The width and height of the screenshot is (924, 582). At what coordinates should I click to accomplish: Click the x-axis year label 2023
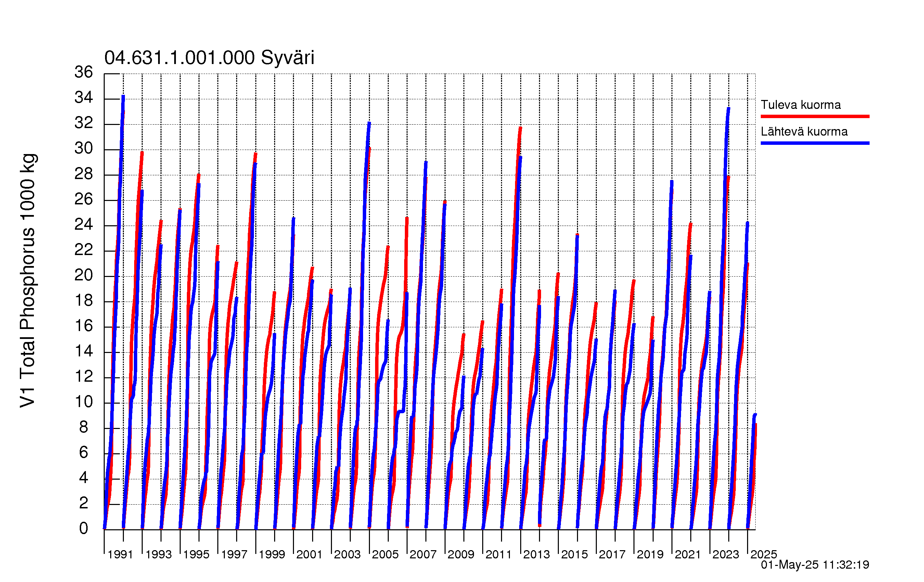click(726, 554)
